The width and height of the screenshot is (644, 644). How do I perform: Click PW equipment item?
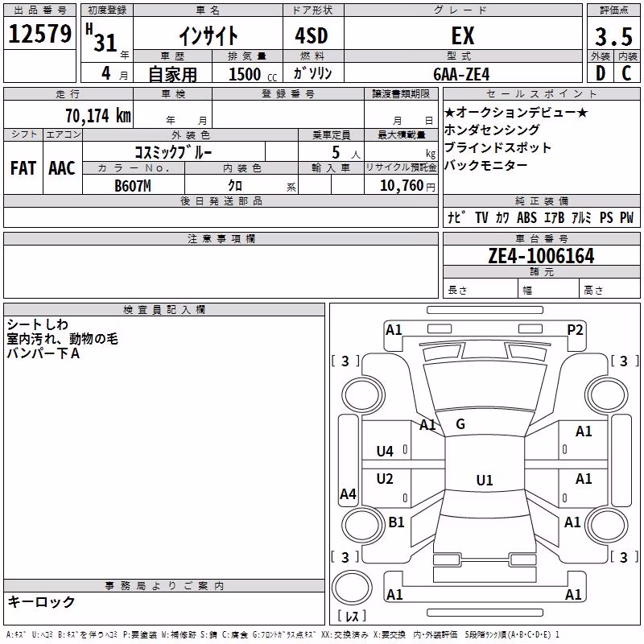tap(627, 217)
